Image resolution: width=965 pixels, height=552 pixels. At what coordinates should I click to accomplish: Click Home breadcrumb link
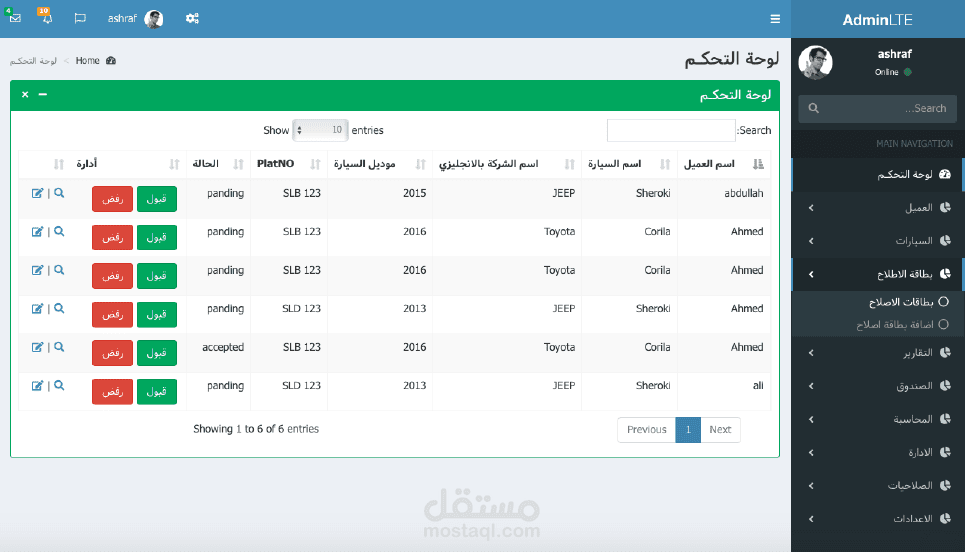point(87,60)
